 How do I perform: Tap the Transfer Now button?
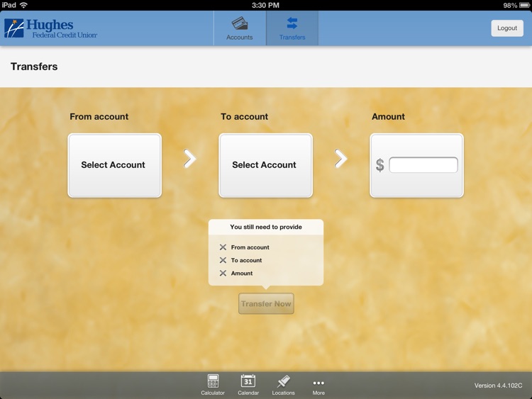[x=266, y=303]
